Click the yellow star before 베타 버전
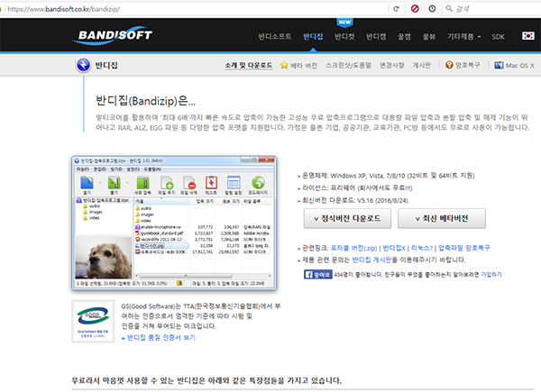Viewport: 541px width, 392px height. [x=284, y=65]
